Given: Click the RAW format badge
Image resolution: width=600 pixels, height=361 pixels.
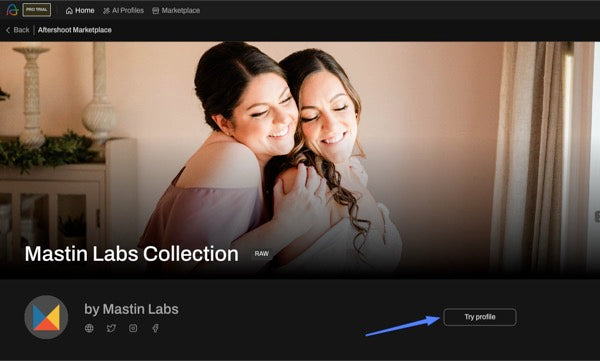Looking at the screenshot, I should point(262,253).
